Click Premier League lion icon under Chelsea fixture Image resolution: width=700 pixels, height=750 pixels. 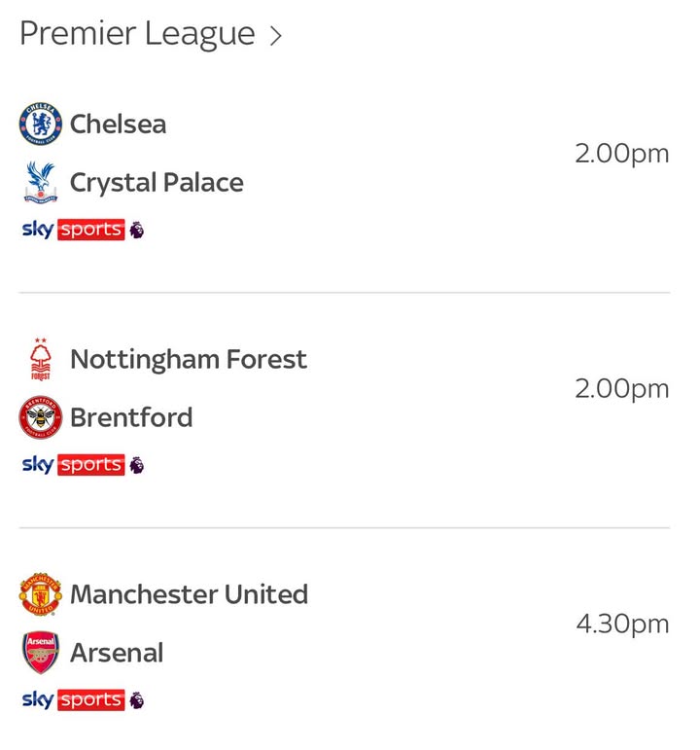(137, 231)
